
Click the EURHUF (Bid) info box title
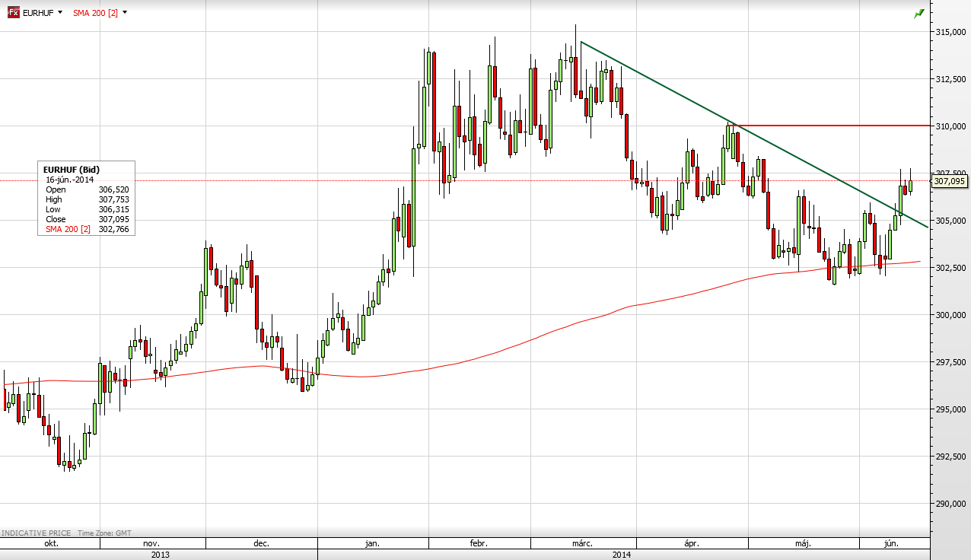(72, 170)
